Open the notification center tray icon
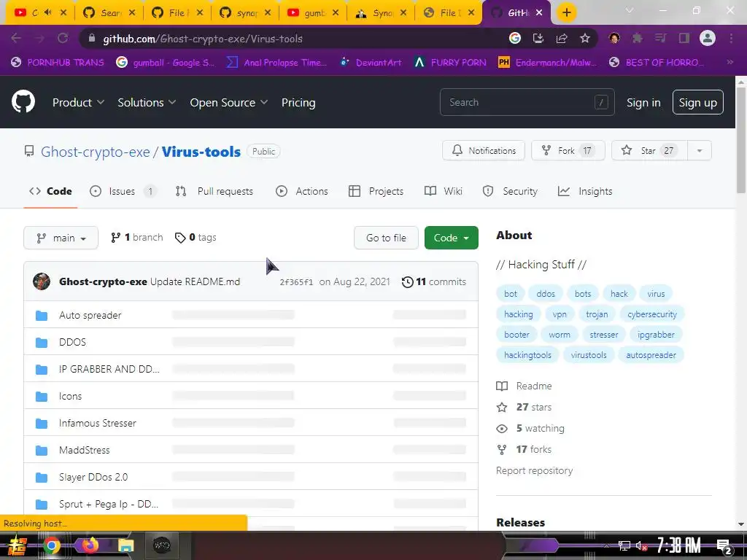747x560 pixels. pos(724,545)
